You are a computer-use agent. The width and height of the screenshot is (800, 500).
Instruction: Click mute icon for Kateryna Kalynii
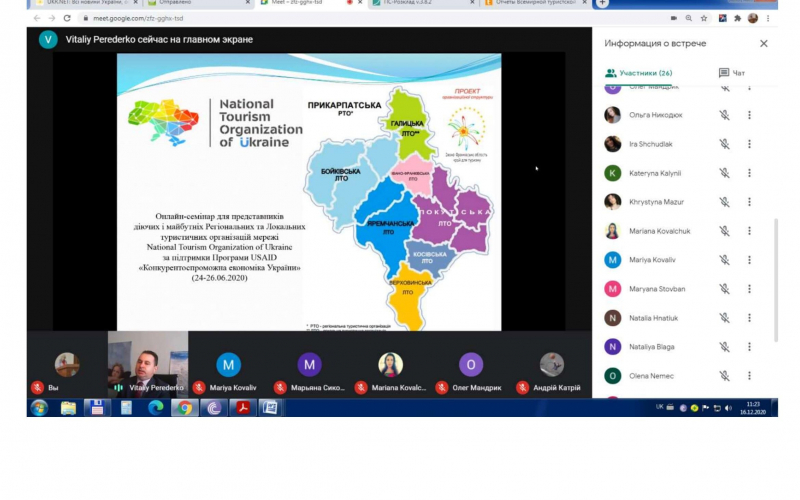click(x=724, y=173)
